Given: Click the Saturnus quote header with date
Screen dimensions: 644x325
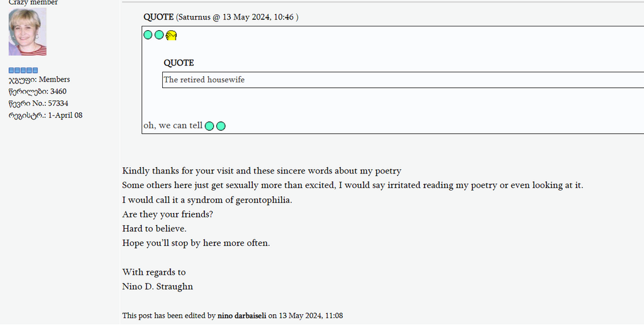Looking at the screenshot, I should 221,17.
